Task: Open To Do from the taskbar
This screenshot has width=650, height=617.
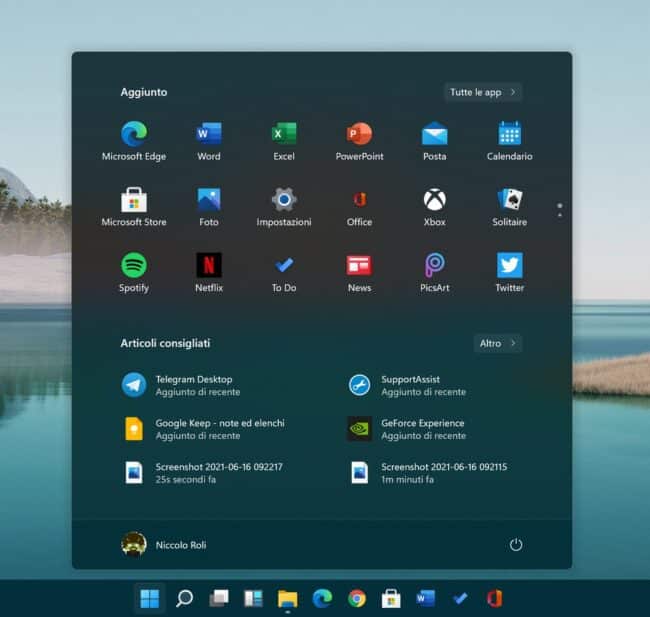Action: (460, 598)
